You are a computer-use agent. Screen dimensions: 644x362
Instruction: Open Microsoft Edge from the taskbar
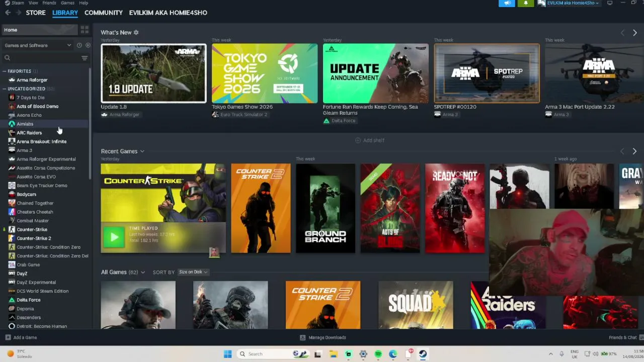tap(393, 354)
